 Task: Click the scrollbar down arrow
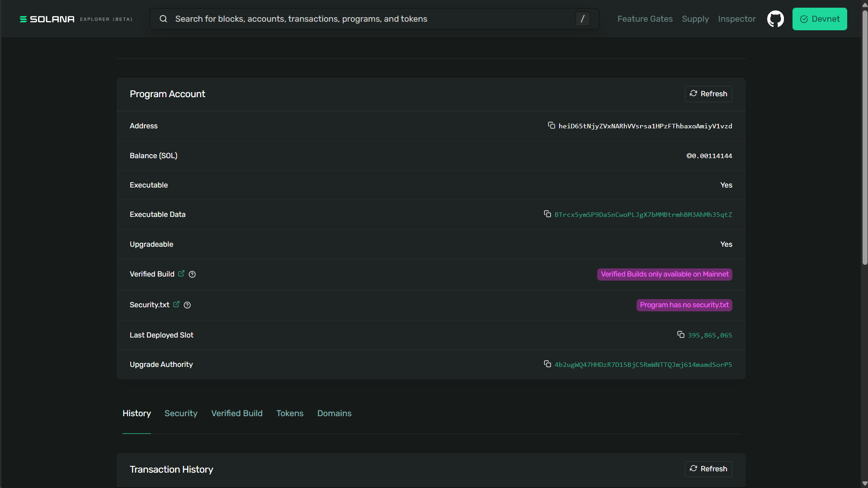(864, 483)
